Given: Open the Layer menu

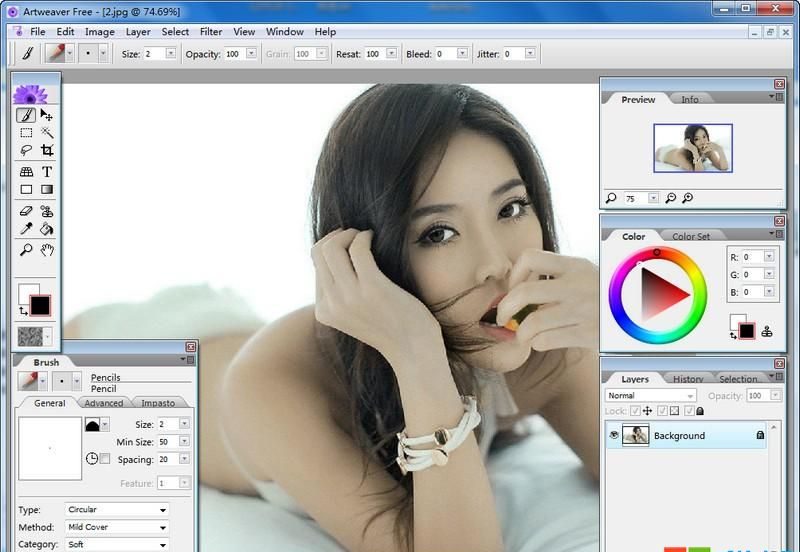Looking at the screenshot, I should tap(138, 32).
